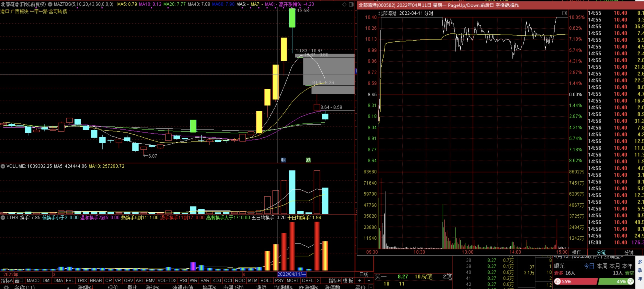Viewport: 644px width, 289px height.
Task: Click the 模板 button
Action: pos(348,280)
